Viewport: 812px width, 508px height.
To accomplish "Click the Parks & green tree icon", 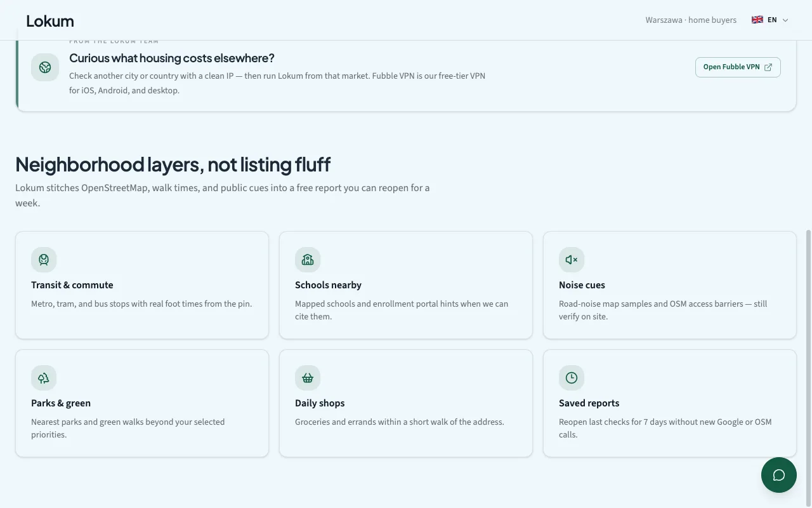I will 44,378.
